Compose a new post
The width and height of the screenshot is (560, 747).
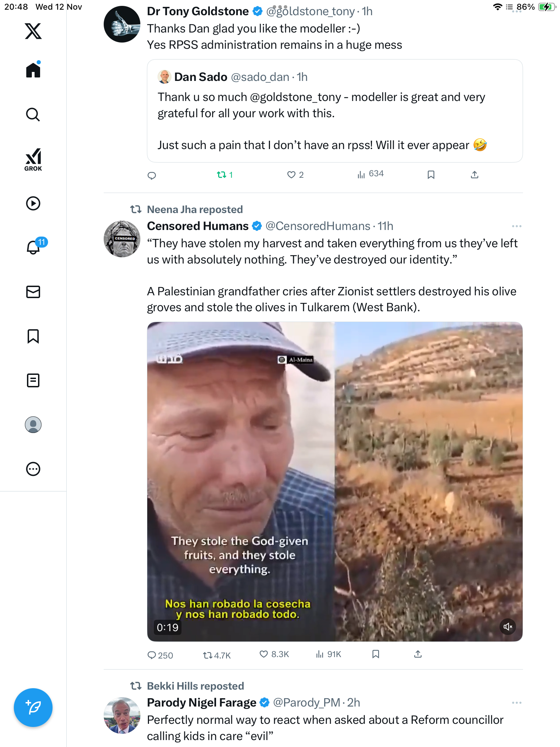(33, 708)
